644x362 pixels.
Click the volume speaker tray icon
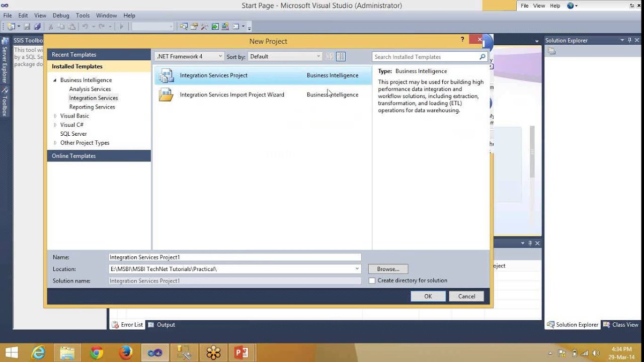click(x=596, y=353)
